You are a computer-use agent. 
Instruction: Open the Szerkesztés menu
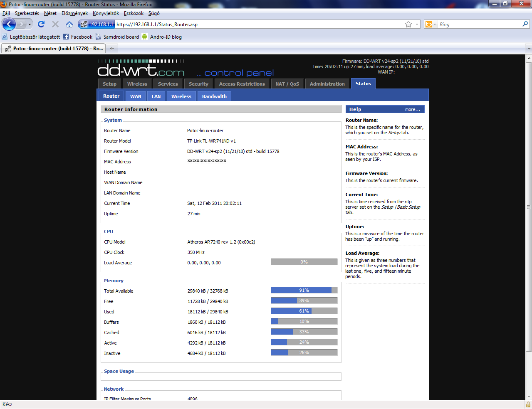(x=27, y=13)
